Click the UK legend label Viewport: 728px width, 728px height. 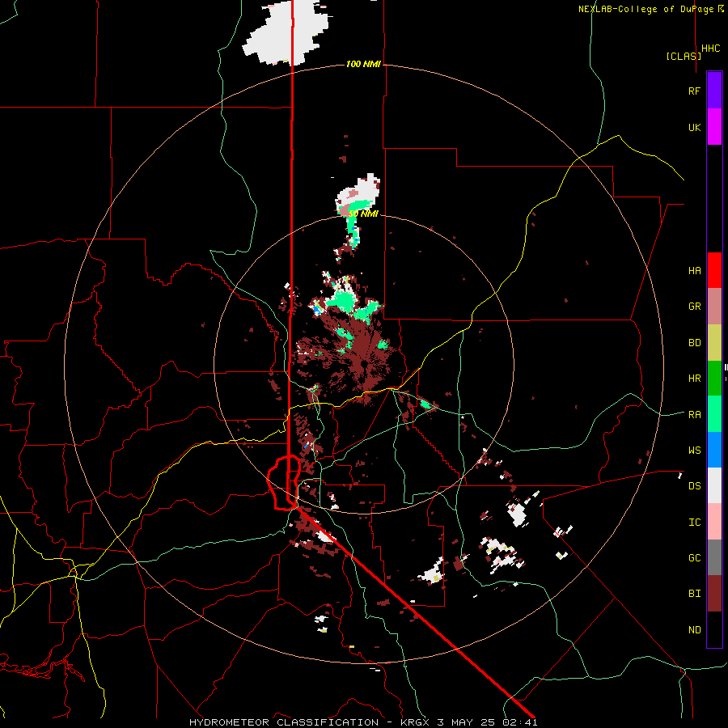(x=694, y=127)
